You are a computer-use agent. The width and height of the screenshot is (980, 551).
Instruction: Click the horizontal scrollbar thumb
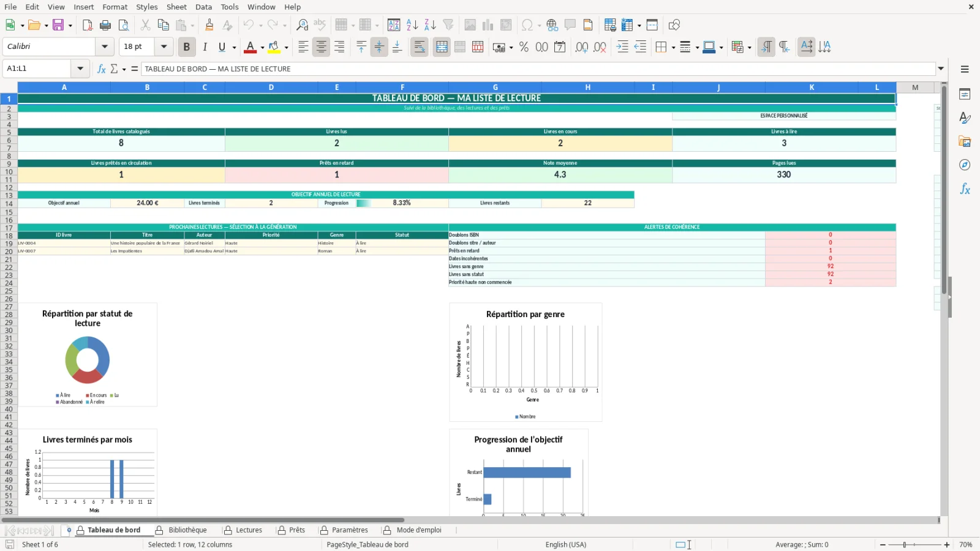pos(203,520)
